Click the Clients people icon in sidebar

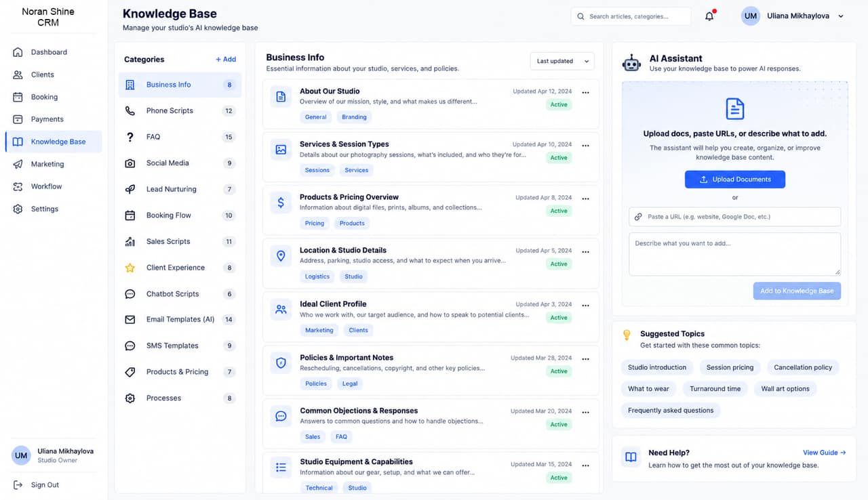[18, 75]
